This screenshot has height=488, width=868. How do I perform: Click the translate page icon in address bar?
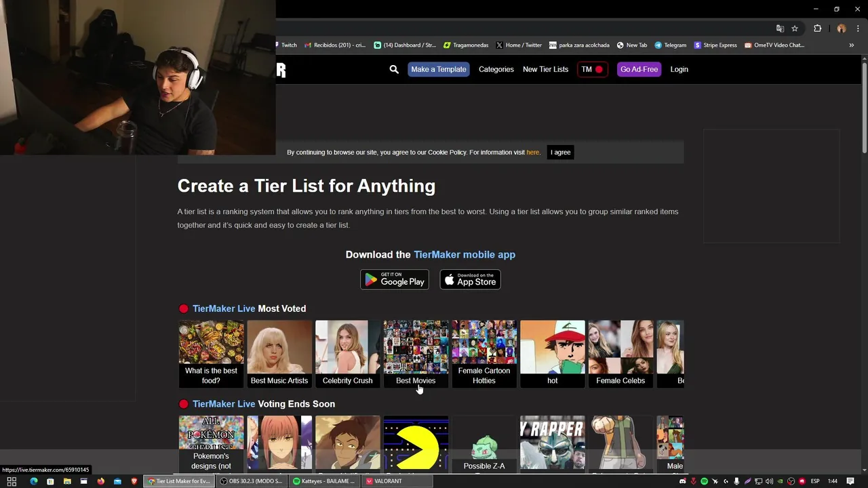point(780,28)
